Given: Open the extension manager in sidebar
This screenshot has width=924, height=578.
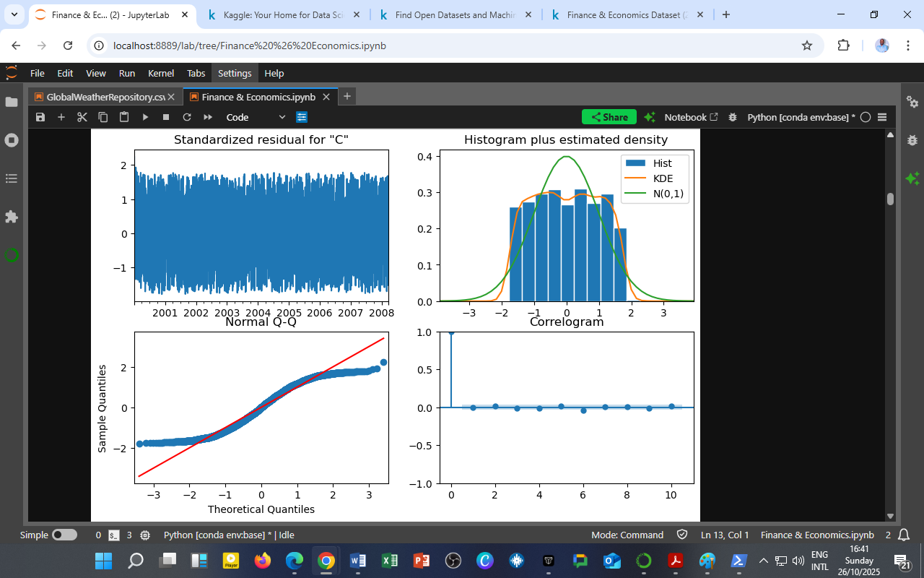Looking at the screenshot, I should coord(12,216).
